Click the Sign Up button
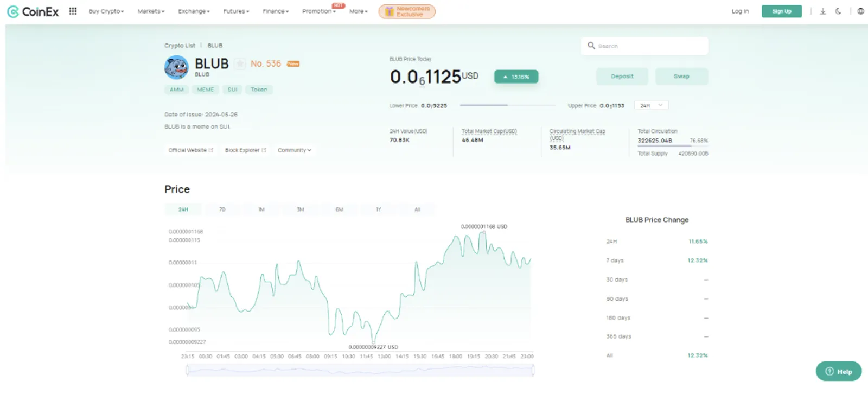 click(782, 11)
